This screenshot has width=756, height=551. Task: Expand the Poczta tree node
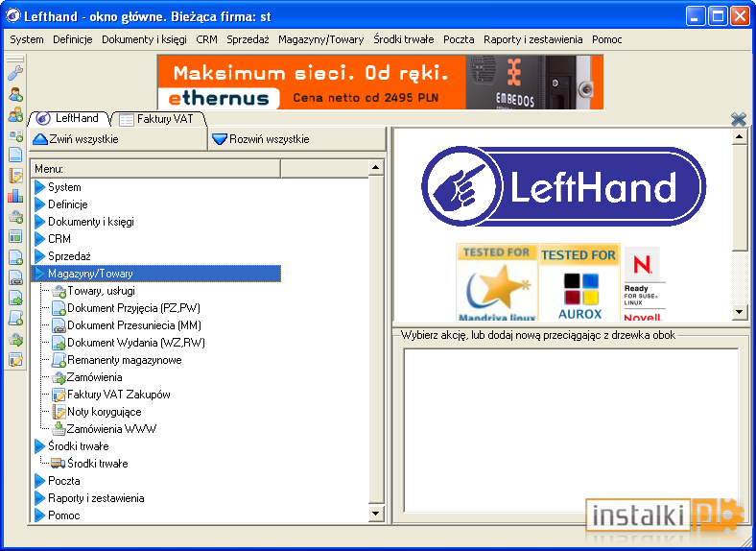click(x=40, y=481)
